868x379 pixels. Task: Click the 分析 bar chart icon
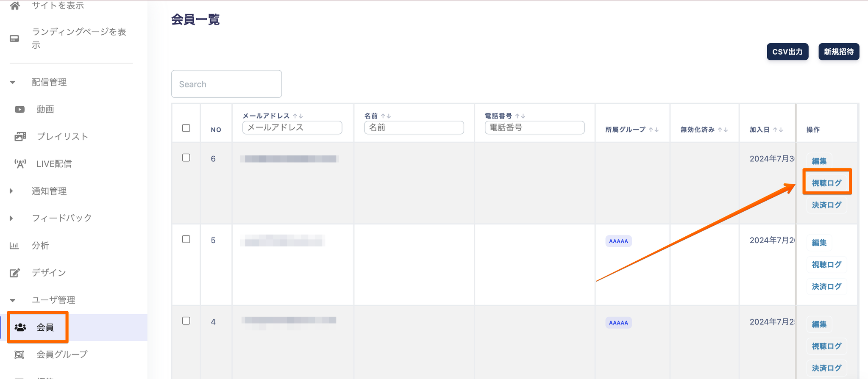(x=14, y=246)
